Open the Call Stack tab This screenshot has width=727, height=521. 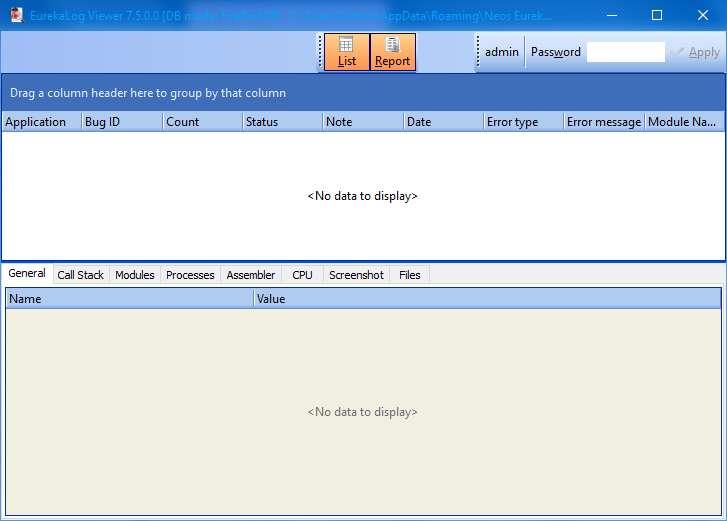coord(81,275)
